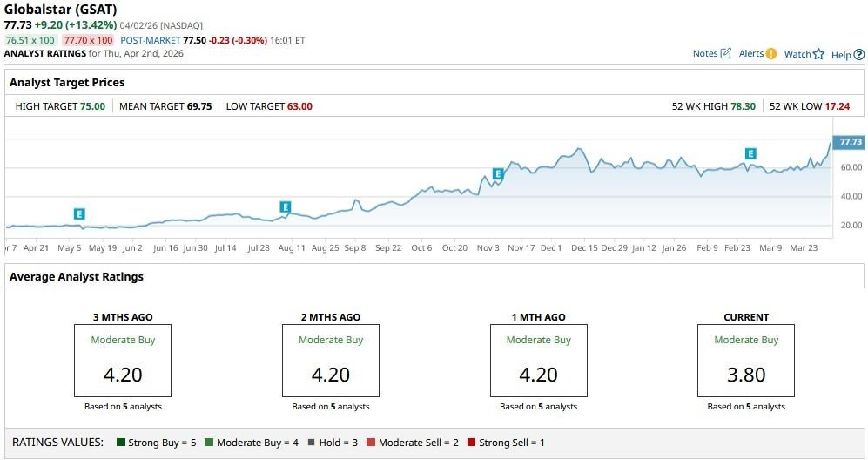Viewport: 868px width, 460px height.
Task: Click the ask quote 77.70 x 100
Action: pos(88,40)
